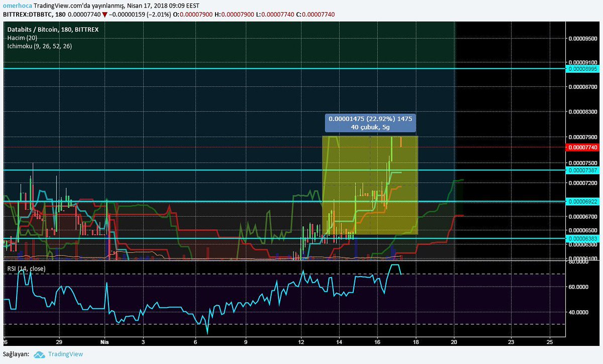
Task: Click the TradingView cloud logo icon
Action: pyautogui.click(x=39, y=354)
